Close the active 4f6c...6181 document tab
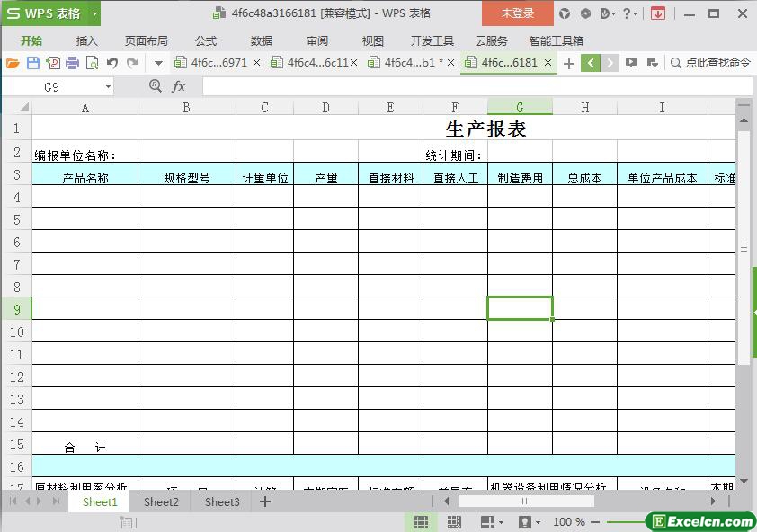 tap(548, 63)
